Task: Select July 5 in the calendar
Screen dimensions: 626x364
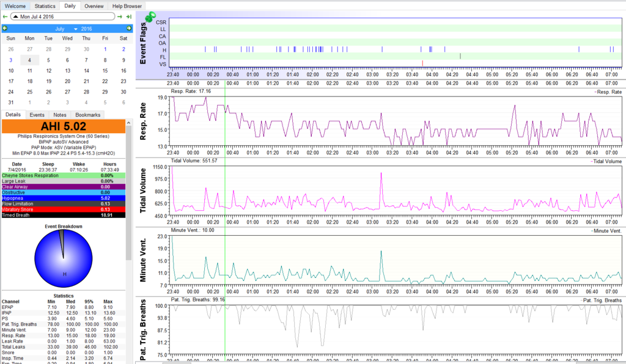Action: (48, 60)
